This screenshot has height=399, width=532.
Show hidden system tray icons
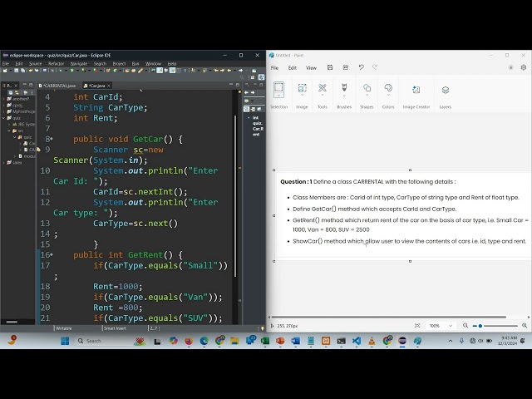(x=451, y=341)
